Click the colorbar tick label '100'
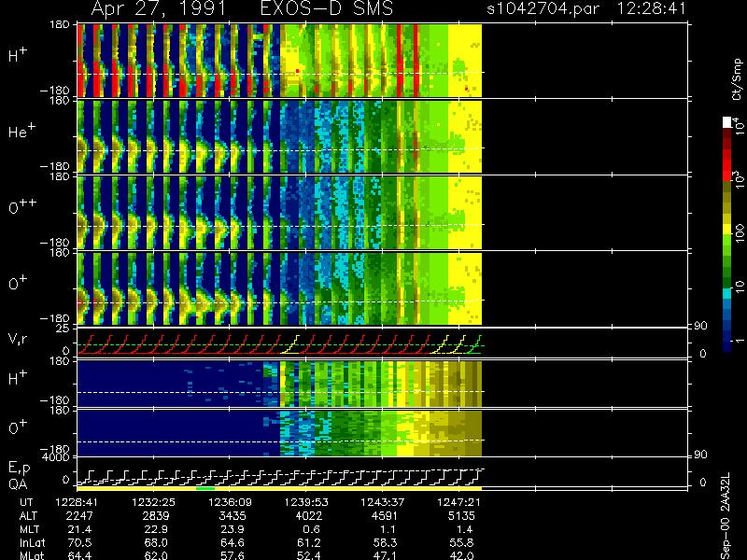The width and height of the screenshot is (747, 560). 739,233
